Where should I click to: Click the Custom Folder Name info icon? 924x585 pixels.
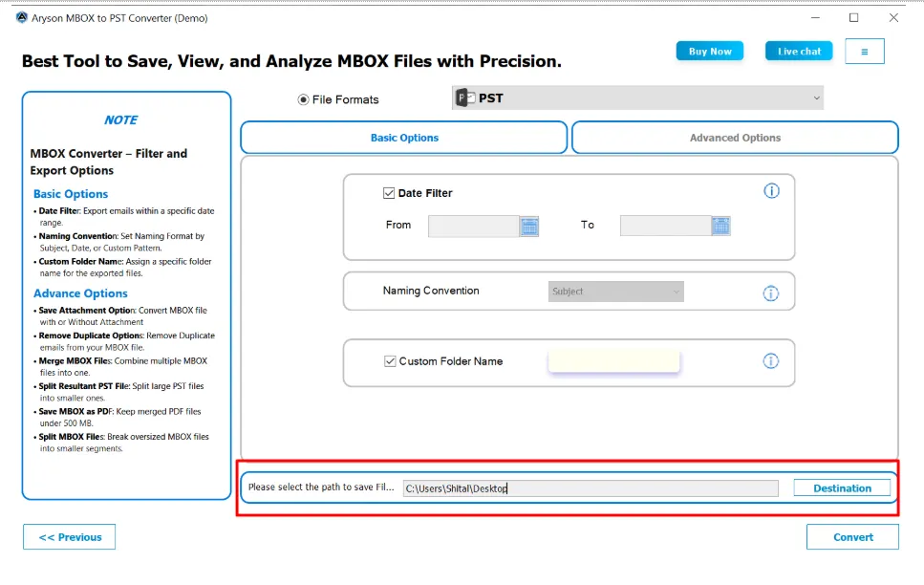pyautogui.click(x=771, y=360)
